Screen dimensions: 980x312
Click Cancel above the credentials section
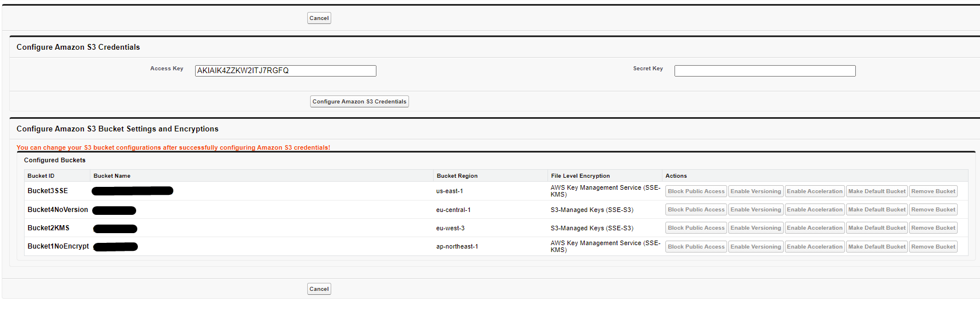point(319,18)
